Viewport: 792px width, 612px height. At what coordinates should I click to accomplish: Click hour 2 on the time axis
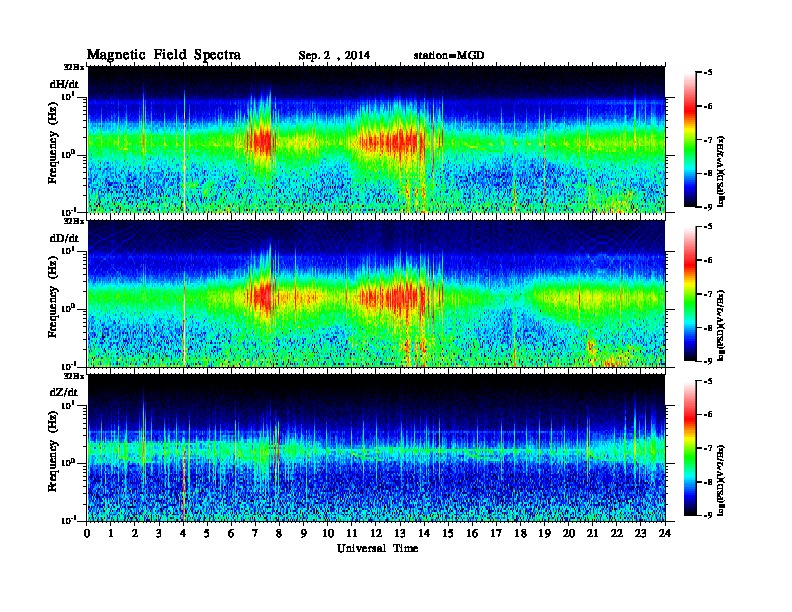click(x=135, y=533)
